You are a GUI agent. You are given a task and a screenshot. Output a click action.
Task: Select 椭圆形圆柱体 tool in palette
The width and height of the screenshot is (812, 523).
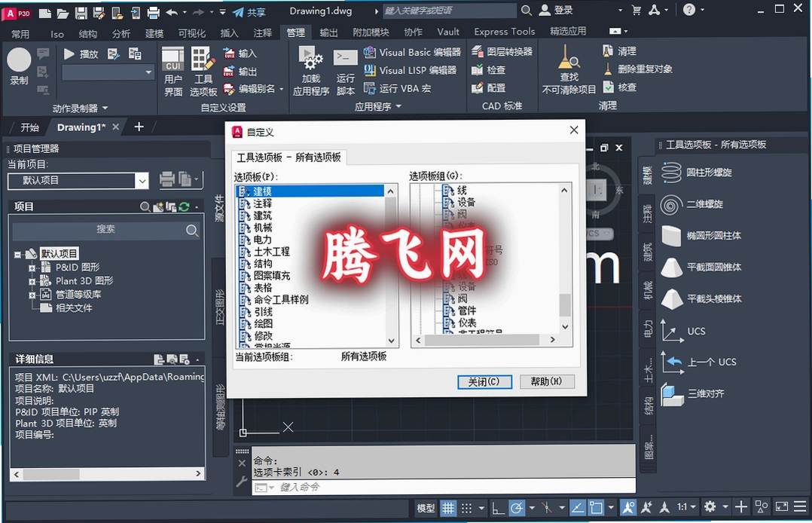[701, 236]
